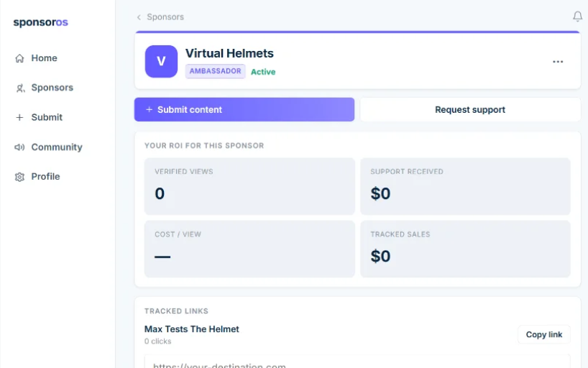The width and height of the screenshot is (588, 368).
Task: Click the destination URL input field
Action: click(357, 362)
